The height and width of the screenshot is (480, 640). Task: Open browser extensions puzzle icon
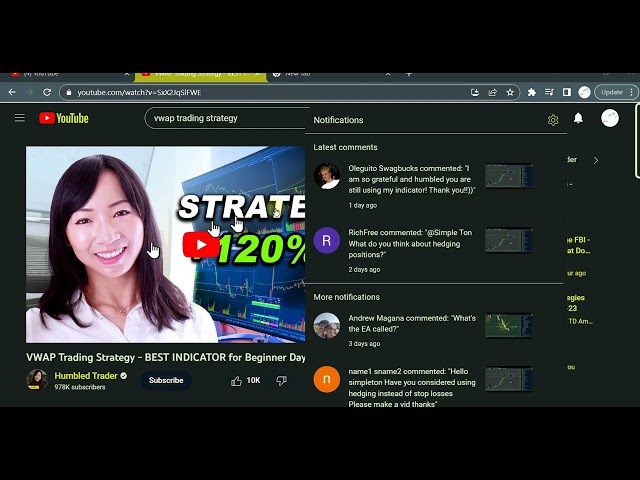tap(532, 92)
